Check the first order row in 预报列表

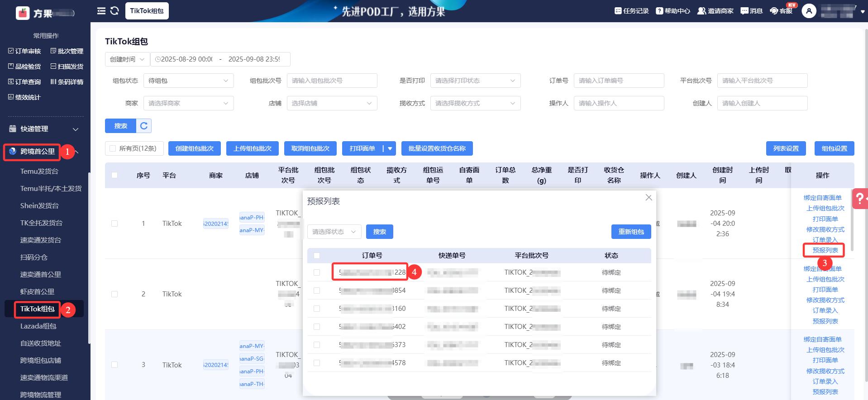coord(317,272)
